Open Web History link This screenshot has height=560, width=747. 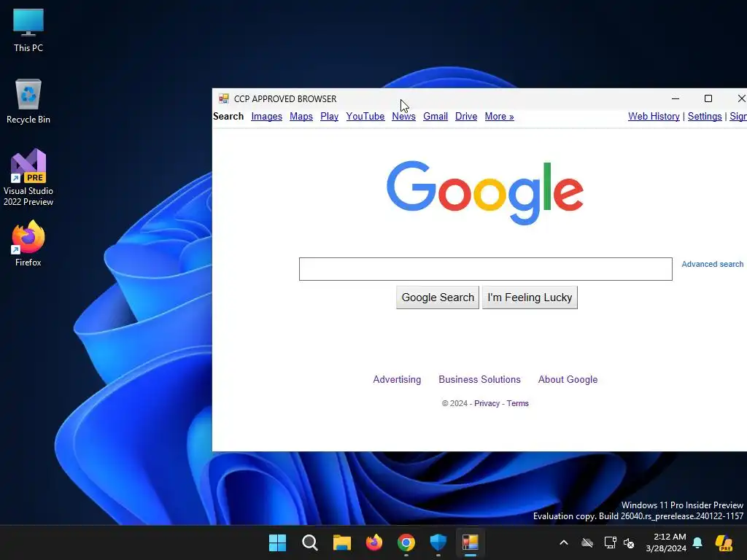click(654, 117)
